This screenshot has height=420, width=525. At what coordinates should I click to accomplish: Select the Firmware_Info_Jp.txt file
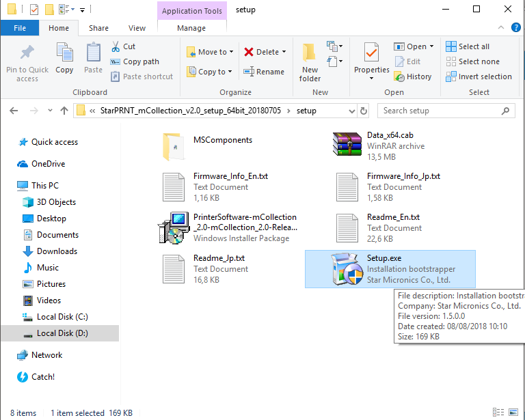point(388,187)
